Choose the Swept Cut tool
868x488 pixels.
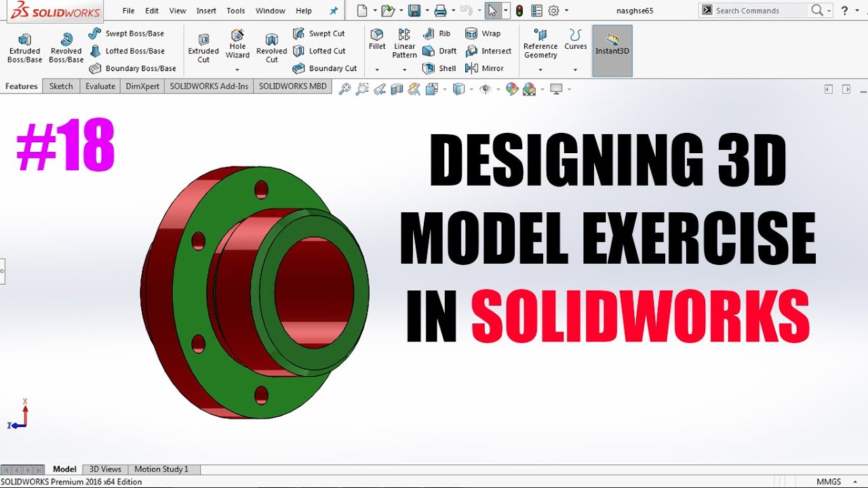[319, 33]
